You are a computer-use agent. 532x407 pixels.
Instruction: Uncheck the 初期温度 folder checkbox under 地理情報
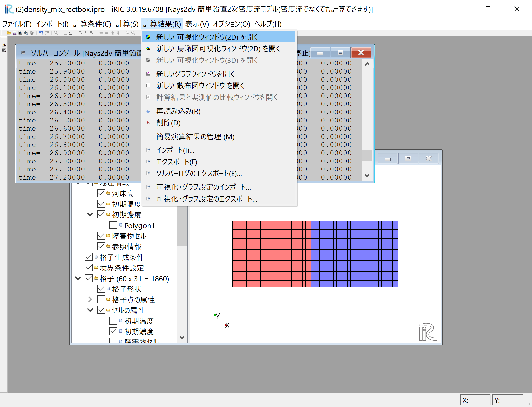click(x=101, y=204)
